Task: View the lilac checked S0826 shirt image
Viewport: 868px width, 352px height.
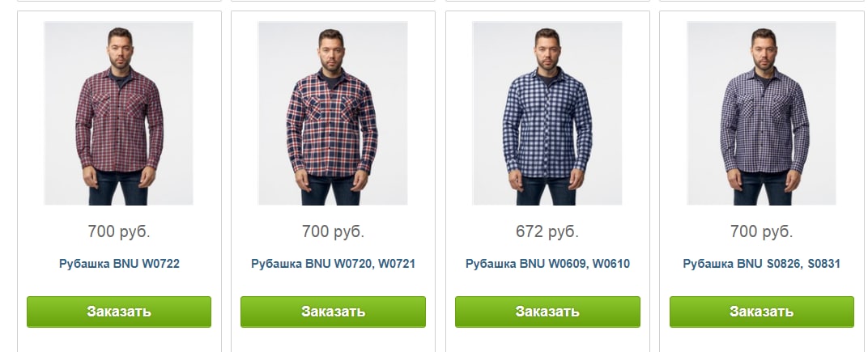Action: point(761,113)
